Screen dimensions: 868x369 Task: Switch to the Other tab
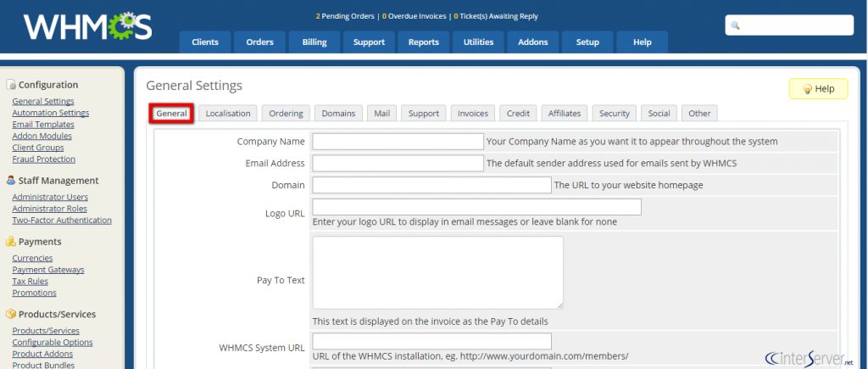[x=699, y=113]
